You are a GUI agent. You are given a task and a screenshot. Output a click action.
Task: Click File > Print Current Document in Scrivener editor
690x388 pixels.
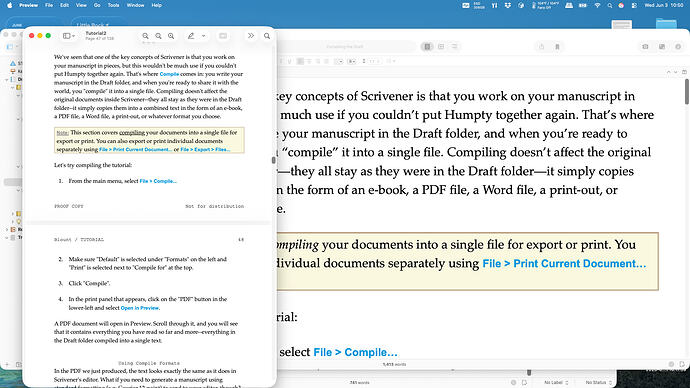click(x=564, y=264)
